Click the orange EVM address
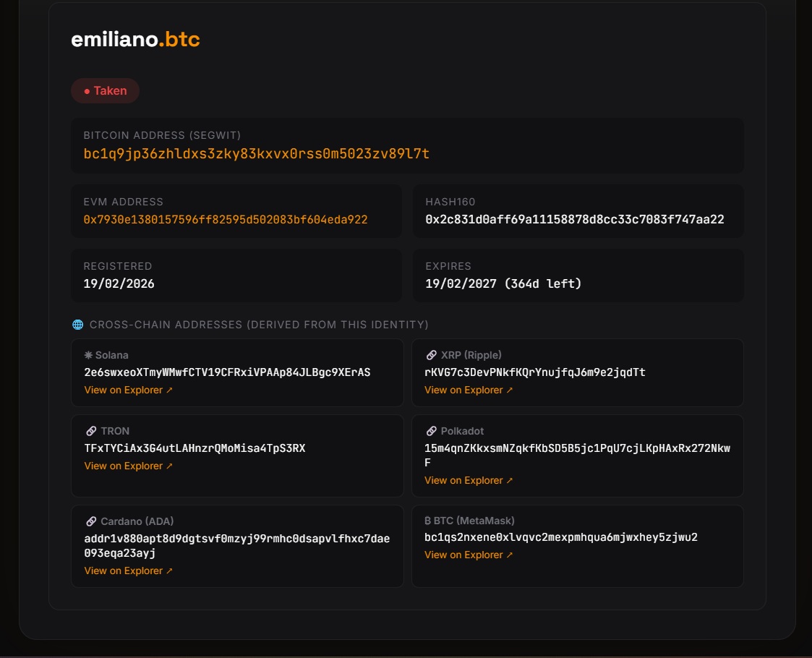812x658 pixels. (226, 219)
